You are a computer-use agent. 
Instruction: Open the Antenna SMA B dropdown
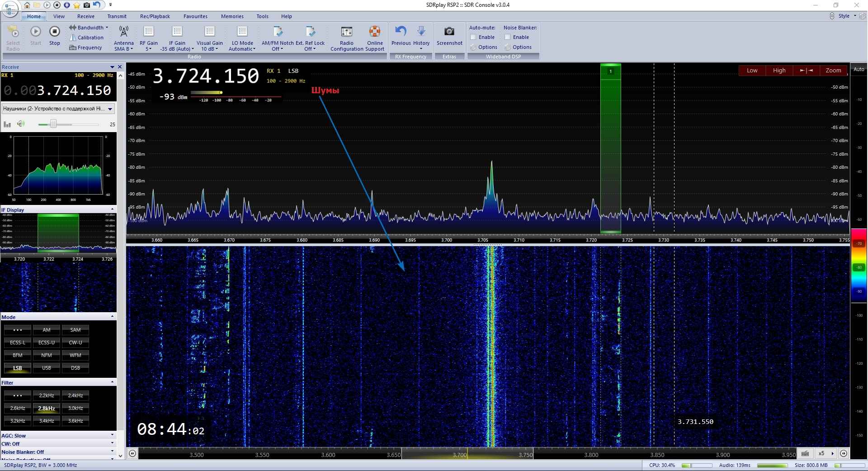pos(123,38)
